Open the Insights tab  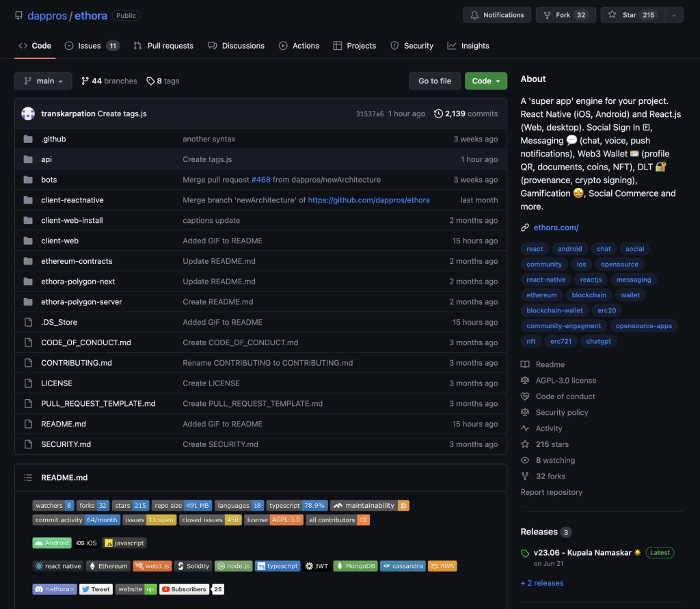tap(468, 46)
